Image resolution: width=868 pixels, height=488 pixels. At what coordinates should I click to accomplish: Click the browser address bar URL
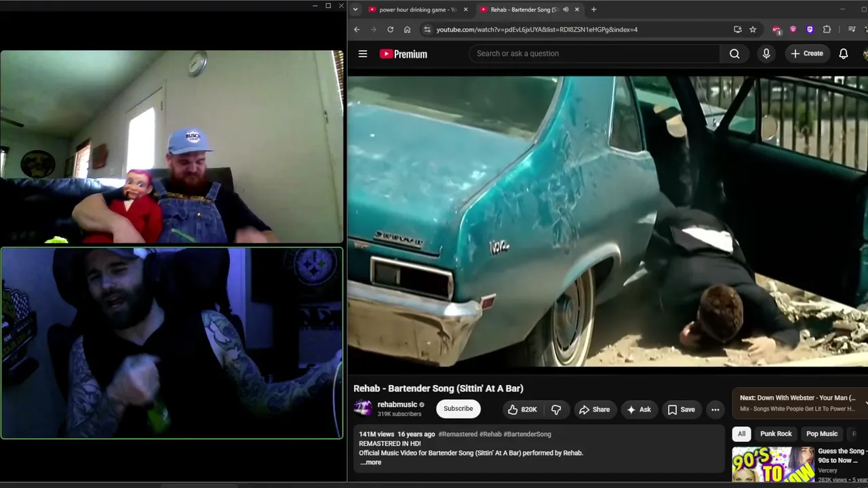coord(537,29)
